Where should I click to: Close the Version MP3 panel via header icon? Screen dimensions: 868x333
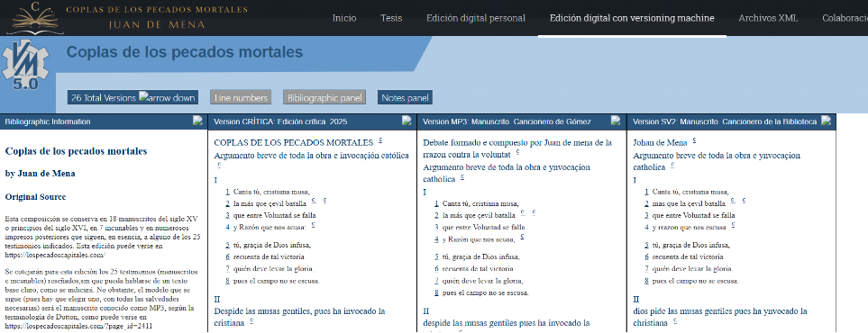tap(616, 121)
